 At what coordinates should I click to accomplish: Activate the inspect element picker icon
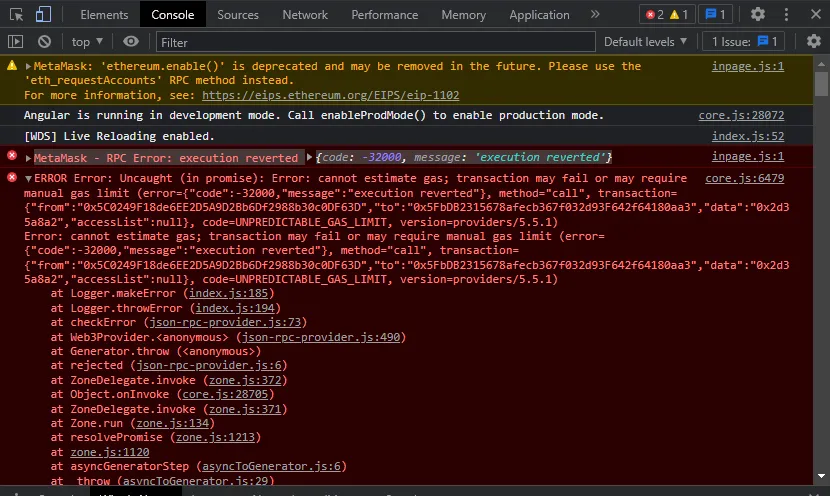click(x=16, y=14)
